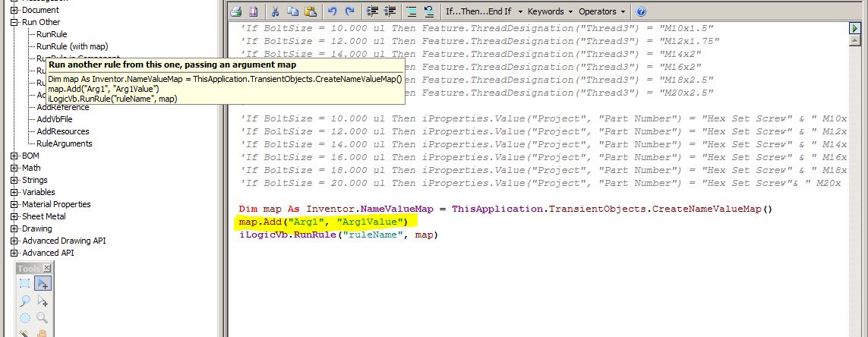Select the Sheet Metal category label
Image resolution: width=868 pixels, height=337 pixels.
44,216
